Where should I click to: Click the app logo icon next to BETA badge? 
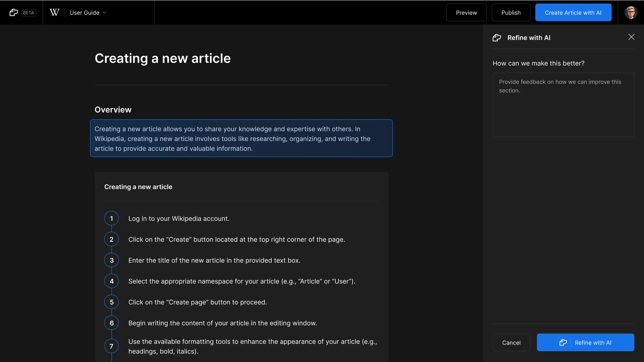click(13, 12)
